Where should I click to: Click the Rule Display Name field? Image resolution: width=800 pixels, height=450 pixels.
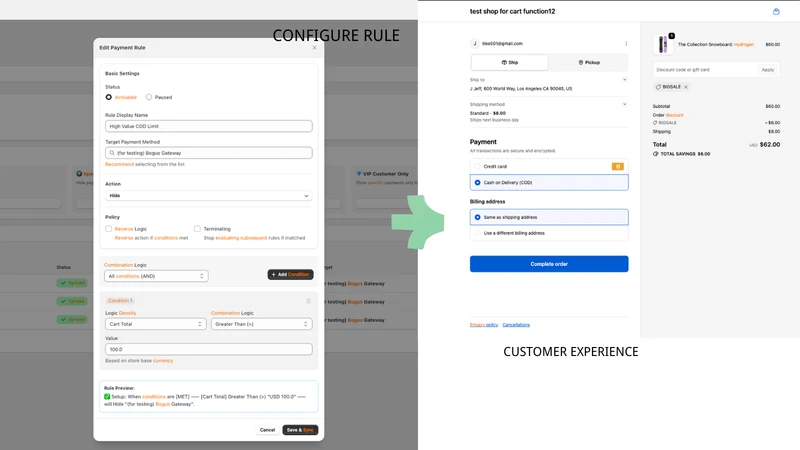[209, 126]
